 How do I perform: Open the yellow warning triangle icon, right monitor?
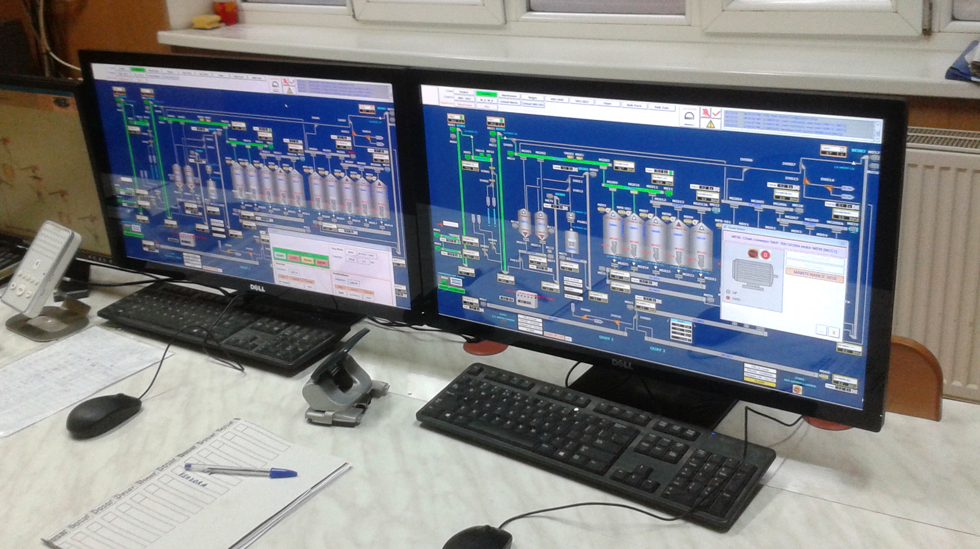point(710,124)
